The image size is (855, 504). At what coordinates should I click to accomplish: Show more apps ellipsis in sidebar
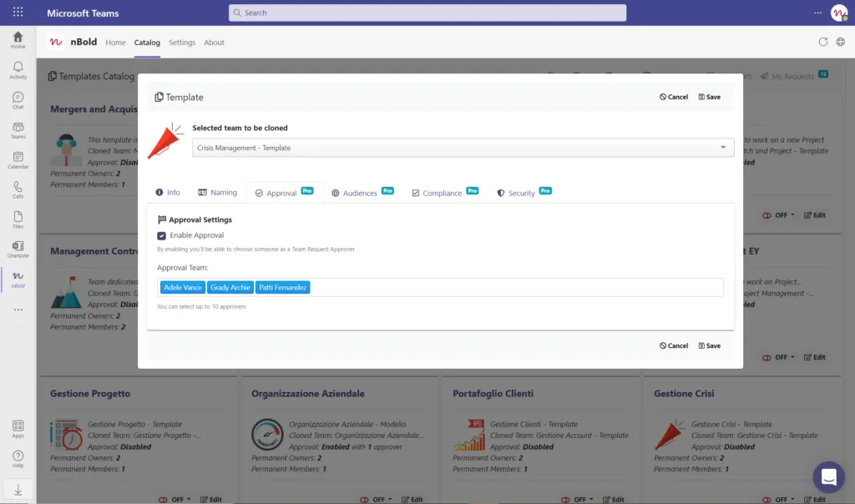click(18, 310)
